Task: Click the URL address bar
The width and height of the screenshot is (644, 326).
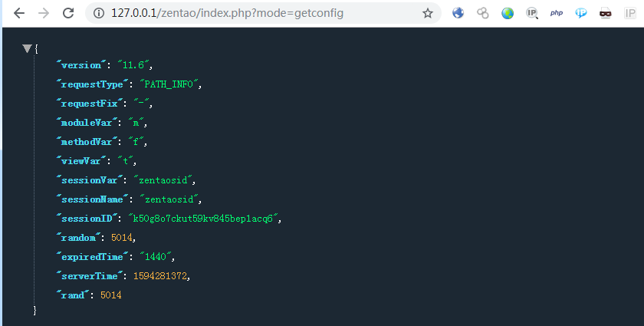Action: click(253, 13)
